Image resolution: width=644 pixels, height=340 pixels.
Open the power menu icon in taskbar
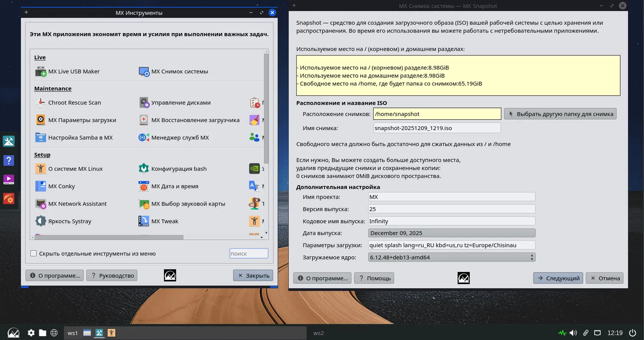(632, 333)
